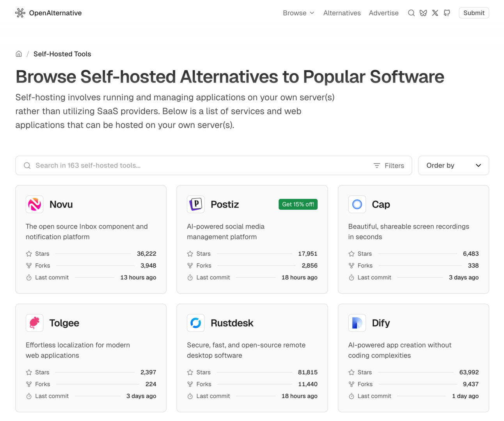
Task: Click the Cap app logo
Action: 357,204
